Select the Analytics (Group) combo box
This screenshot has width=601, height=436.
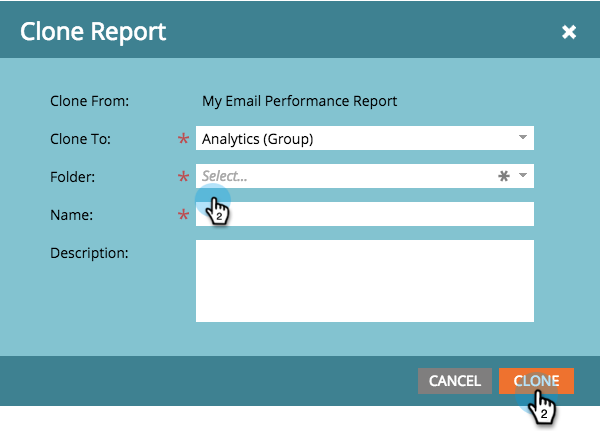click(x=365, y=138)
